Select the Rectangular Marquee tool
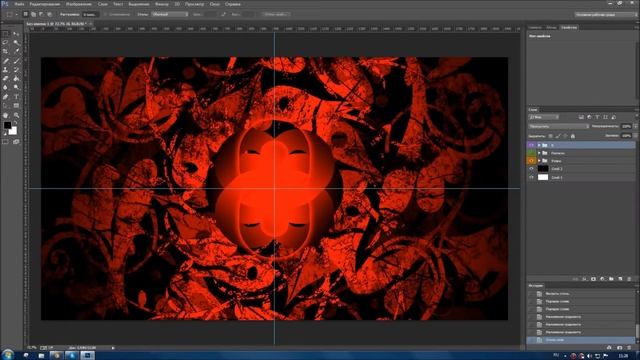This screenshot has width=640, height=360. pyautogui.click(x=5, y=33)
